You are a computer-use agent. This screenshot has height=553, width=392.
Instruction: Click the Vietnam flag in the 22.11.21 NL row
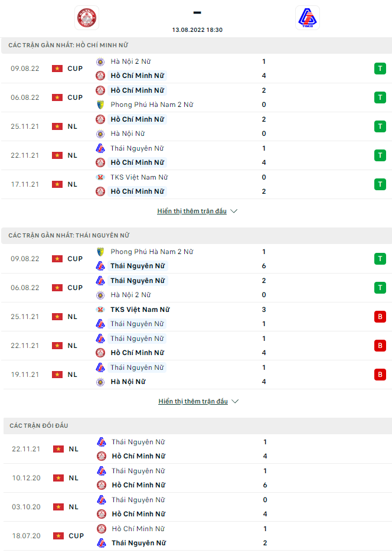57,155
